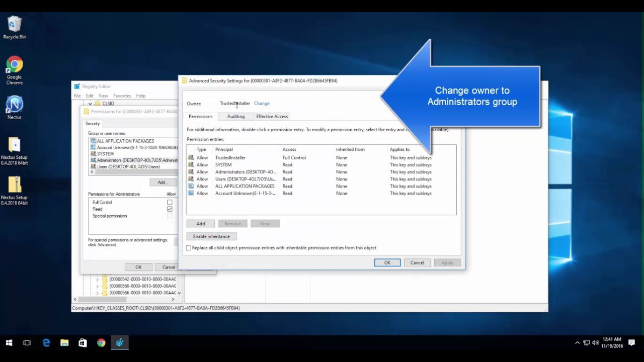Open View menu in Registry Editor
The image size is (644, 362).
click(x=103, y=96)
